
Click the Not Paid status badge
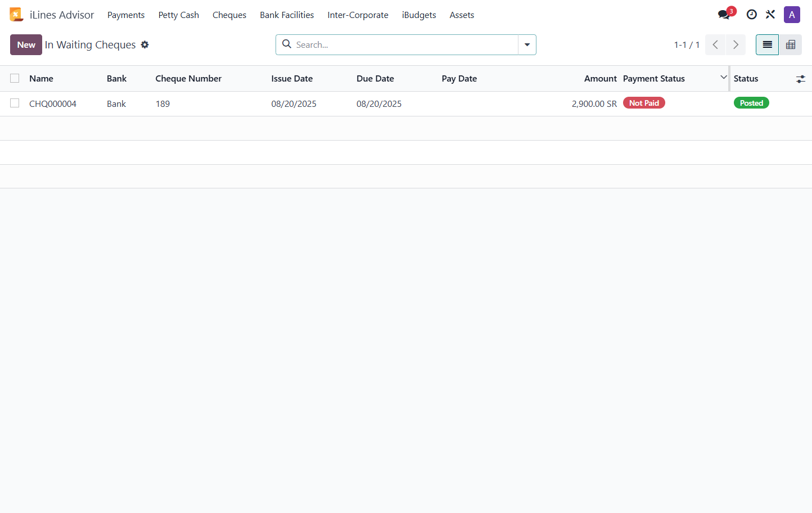click(x=644, y=103)
